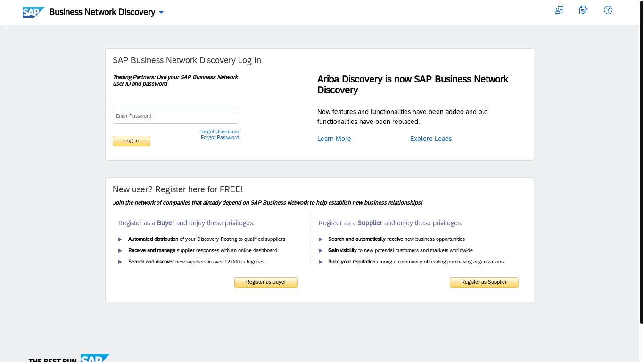Focus the Enter Password field

click(175, 118)
